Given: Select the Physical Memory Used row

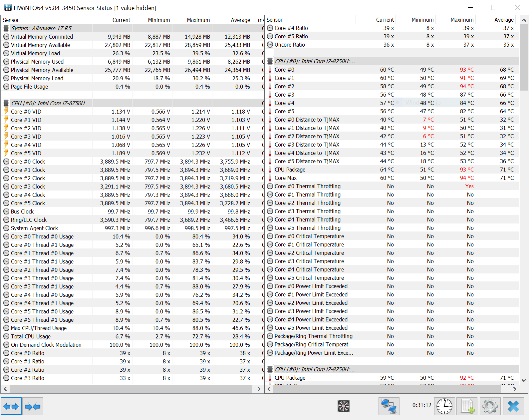Looking at the screenshot, I should click(x=133, y=62).
